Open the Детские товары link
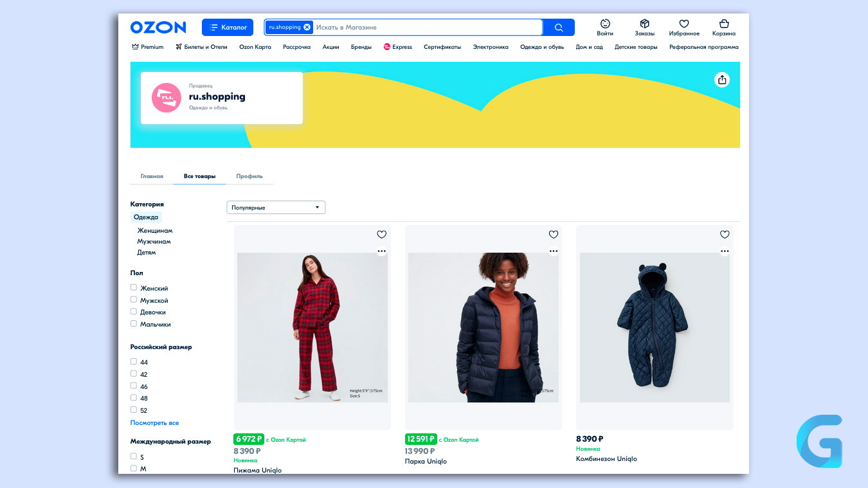 tap(636, 47)
